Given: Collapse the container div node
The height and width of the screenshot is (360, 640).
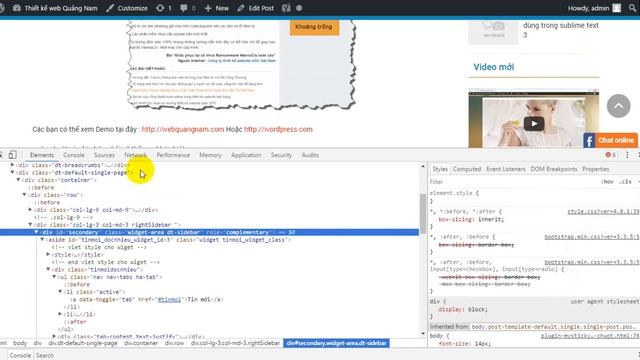Looking at the screenshot, I should click(18, 180).
